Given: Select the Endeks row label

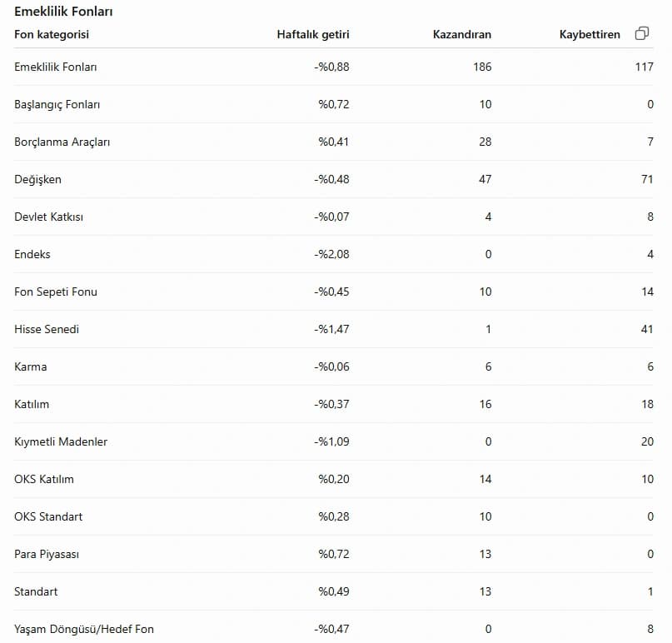Looking at the screenshot, I should point(32,254).
